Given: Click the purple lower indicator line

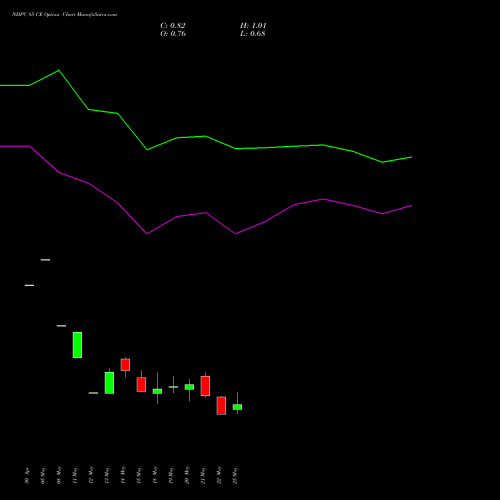Looking at the screenshot, I should tap(206, 213).
